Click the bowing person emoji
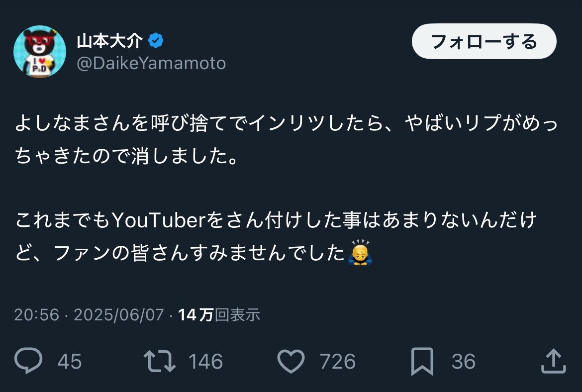This screenshot has width=582, height=392. [360, 252]
